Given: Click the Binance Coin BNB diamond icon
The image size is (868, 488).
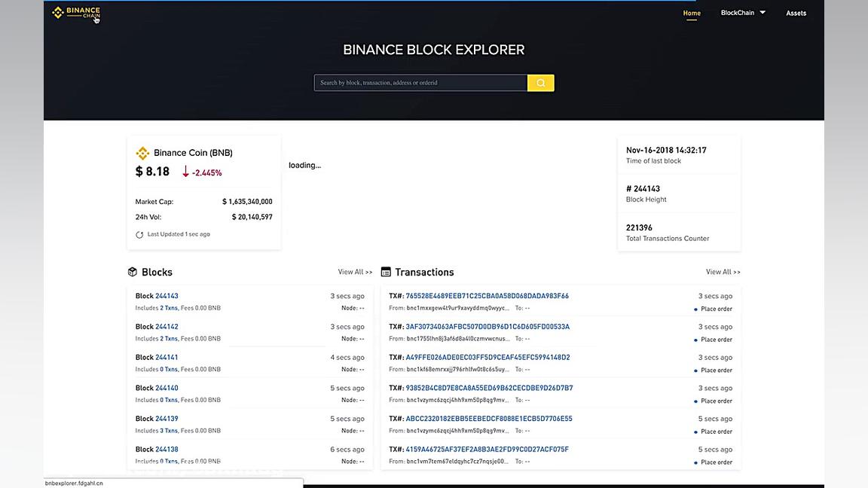Looking at the screenshot, I should pos(142,154).
